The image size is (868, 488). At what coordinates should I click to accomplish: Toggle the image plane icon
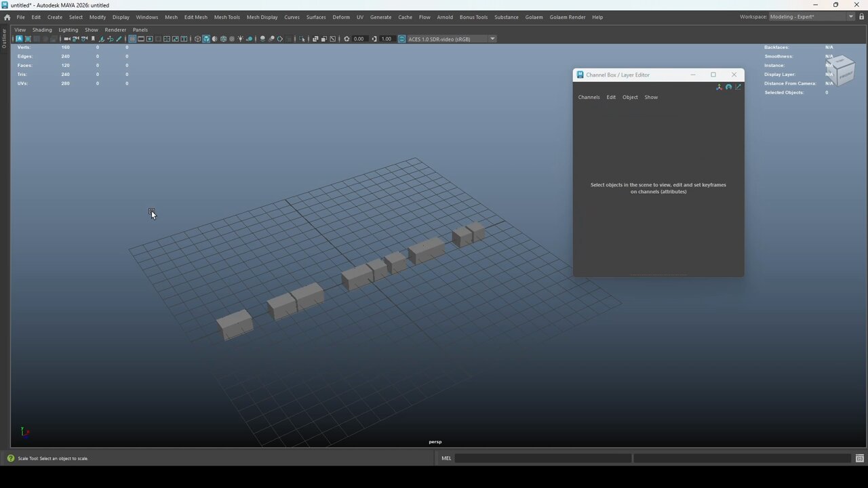[102, 39]
